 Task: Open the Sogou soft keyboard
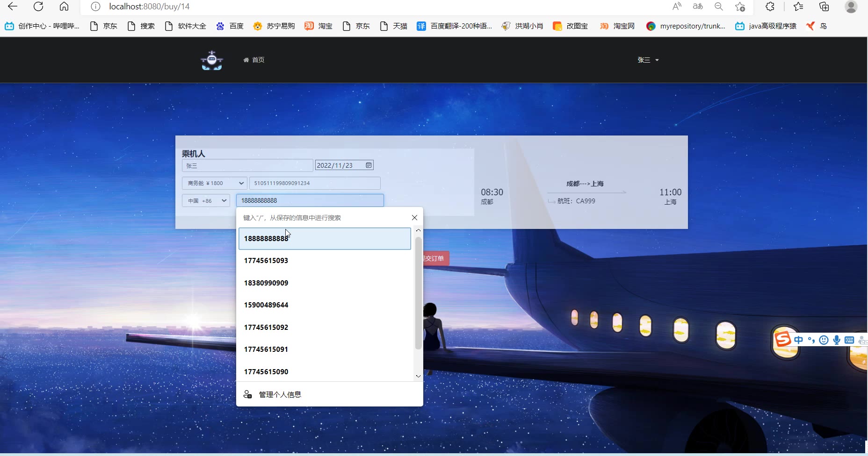(849, 340)
